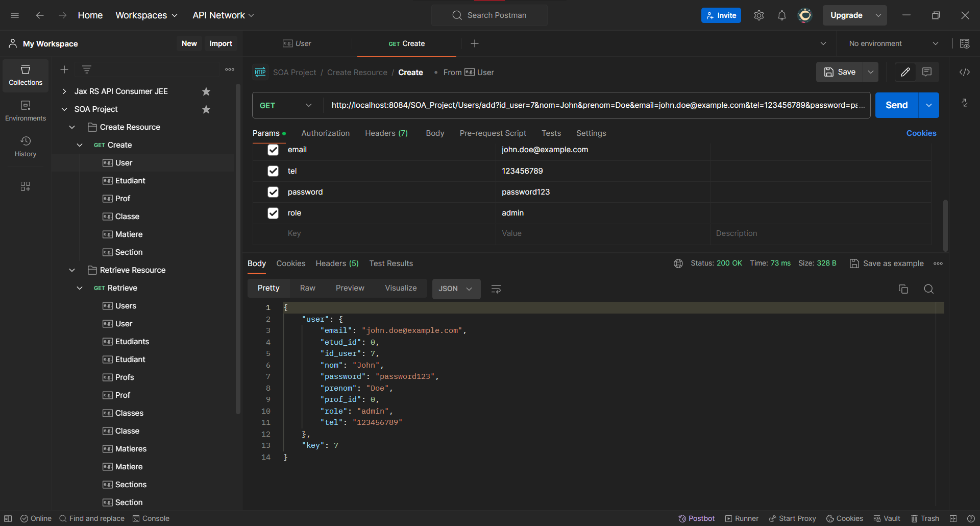Open the comments icon
The height and width of the screenshot is (526, 980).
tap(927, 72)
